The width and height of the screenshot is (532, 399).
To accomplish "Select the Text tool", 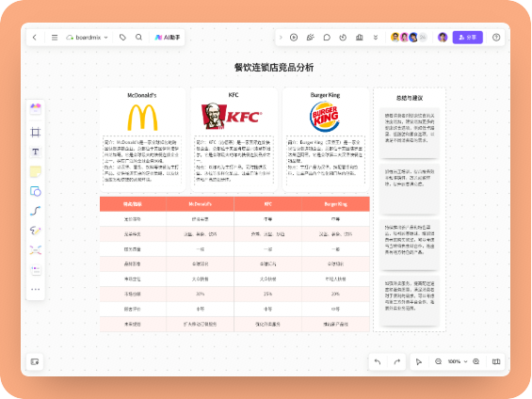I will click(35, 152).
